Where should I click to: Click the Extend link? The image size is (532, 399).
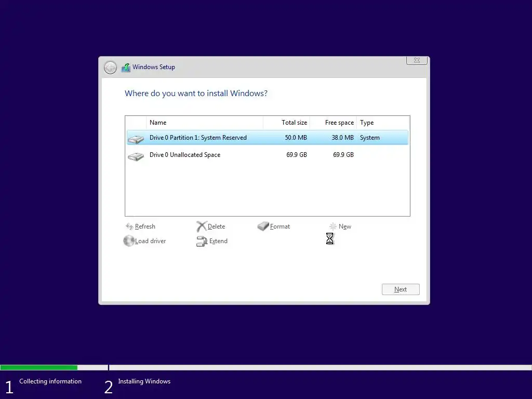(218, 241)
